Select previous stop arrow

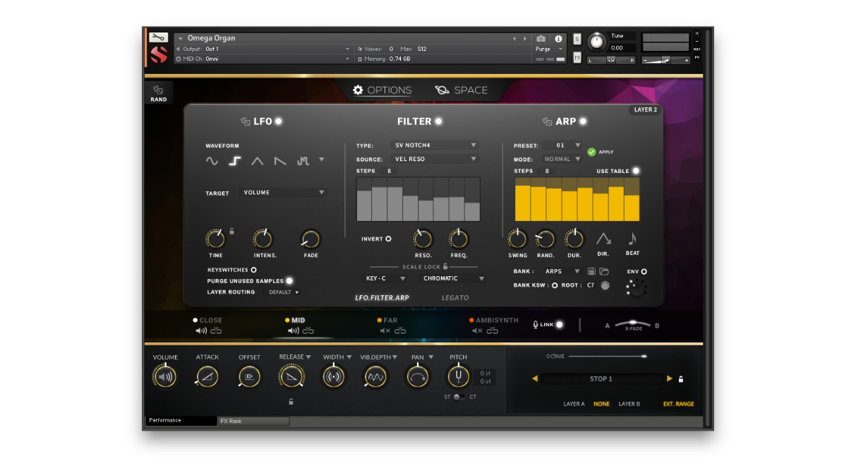coord(535,378)
